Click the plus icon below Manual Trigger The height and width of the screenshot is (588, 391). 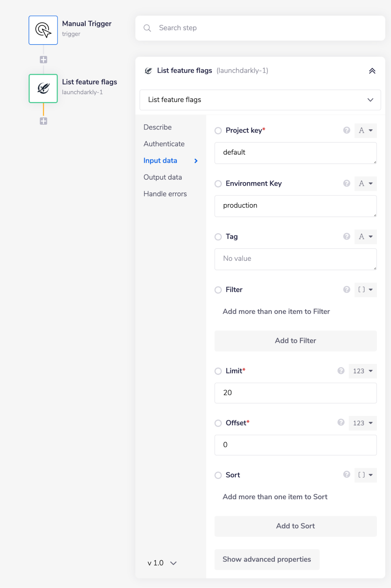click(x=43, y=59)
